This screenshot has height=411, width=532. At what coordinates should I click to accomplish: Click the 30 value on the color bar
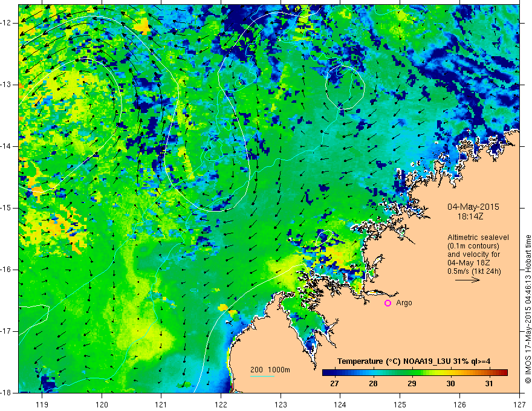point(450,384)
